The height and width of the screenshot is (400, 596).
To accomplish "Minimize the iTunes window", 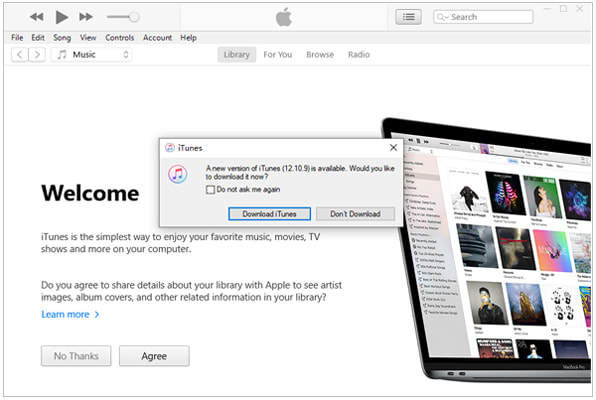I will (547, 9).
